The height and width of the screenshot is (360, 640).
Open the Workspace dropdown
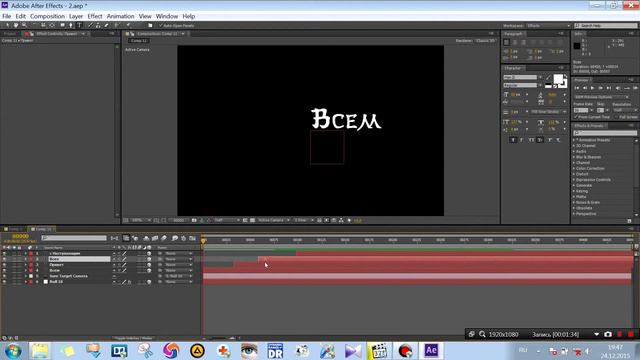click(548, 25)
